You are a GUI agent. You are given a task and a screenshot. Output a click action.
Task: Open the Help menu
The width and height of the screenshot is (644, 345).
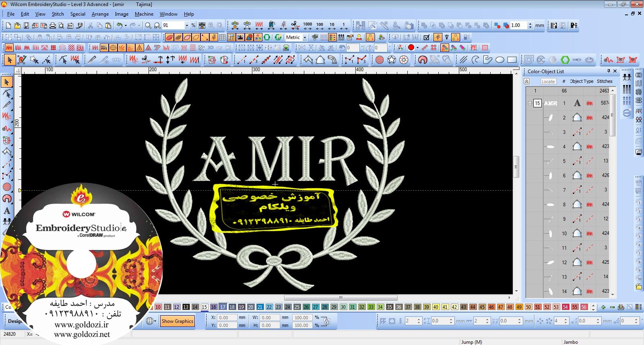(189, 14)
